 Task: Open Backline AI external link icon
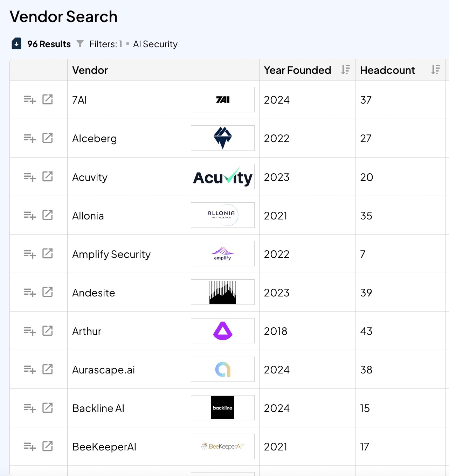coord(48,407)
